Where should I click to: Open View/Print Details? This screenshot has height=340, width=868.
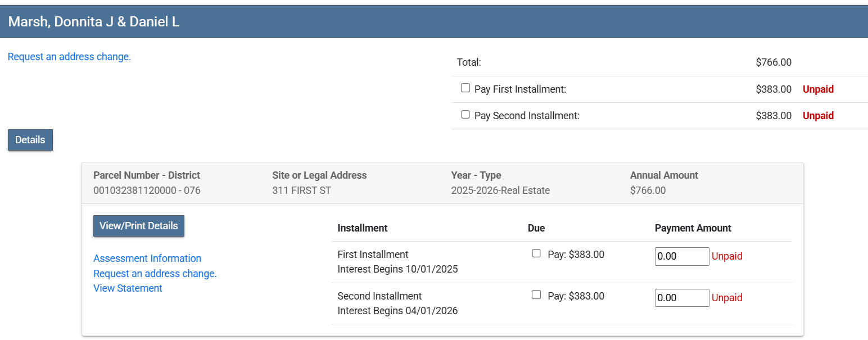tap(139, 226)
